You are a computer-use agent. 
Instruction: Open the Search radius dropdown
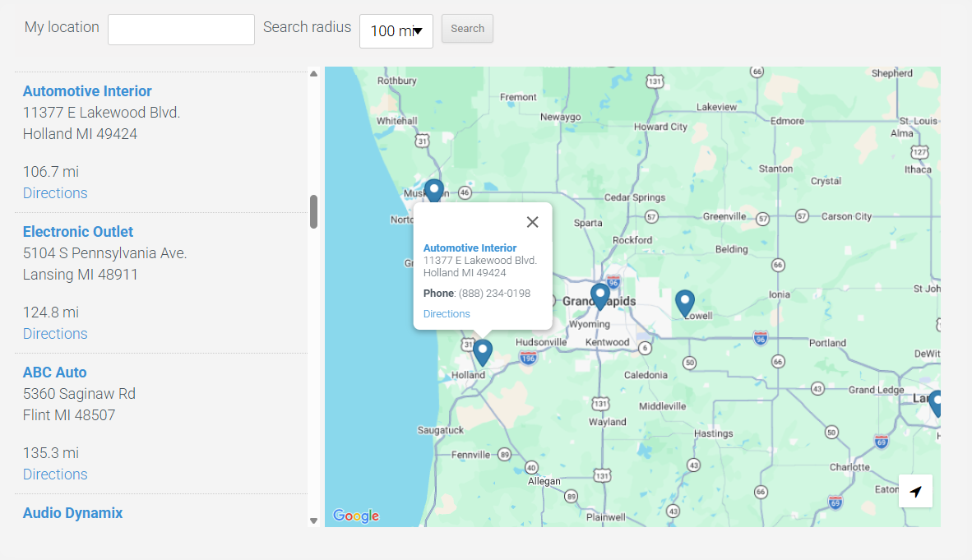(396, 31)
